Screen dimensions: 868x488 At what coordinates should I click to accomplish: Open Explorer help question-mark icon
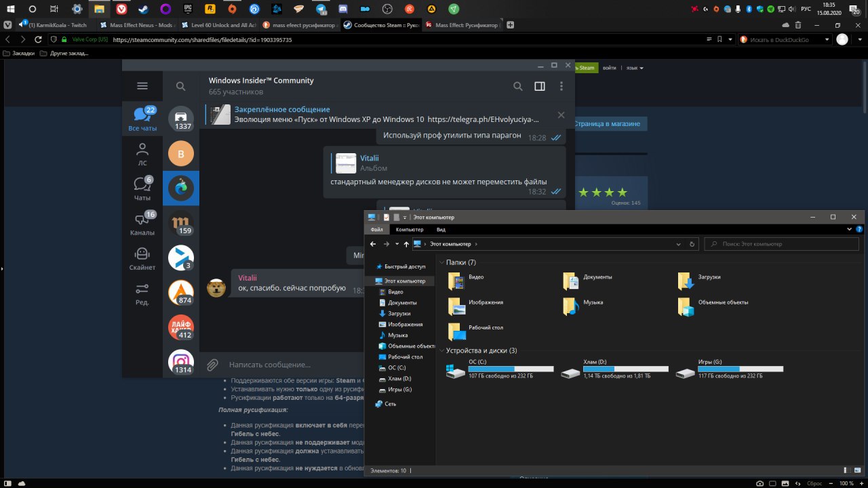(x=858, y=230)
